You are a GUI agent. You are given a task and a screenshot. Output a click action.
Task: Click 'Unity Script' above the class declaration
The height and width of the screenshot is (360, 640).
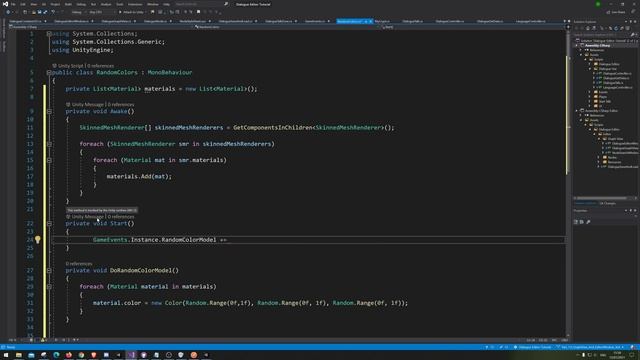click(x=71, y=66)
